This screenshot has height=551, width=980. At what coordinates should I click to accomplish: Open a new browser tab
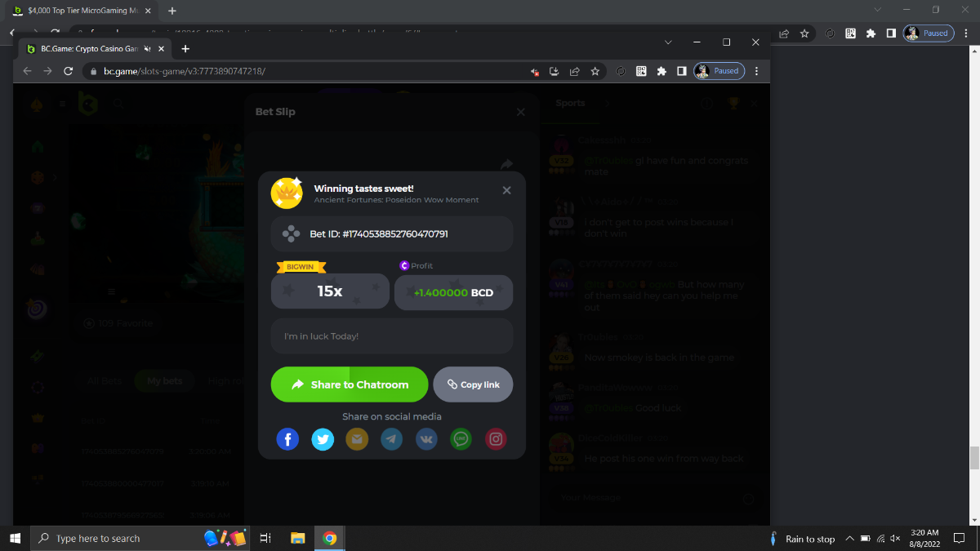pyautogui.click(x=185, y=48)
